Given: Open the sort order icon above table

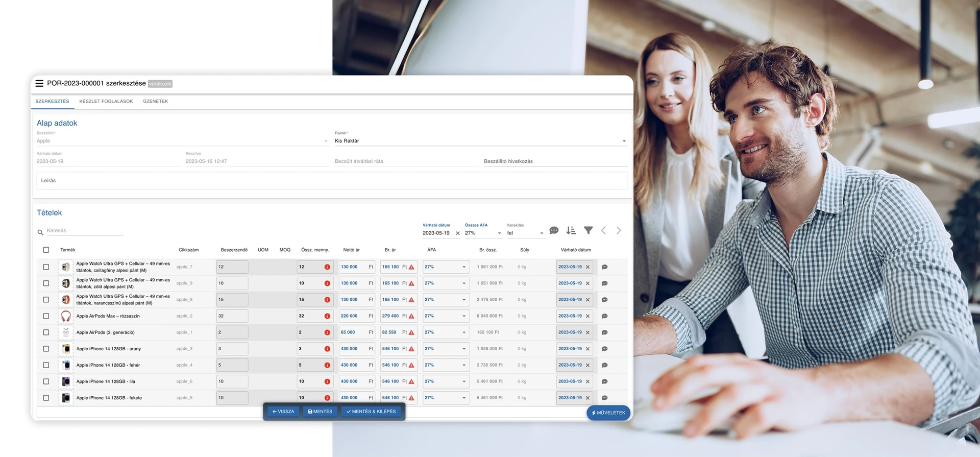Looking at the screenshot, I should coord(571,230).
